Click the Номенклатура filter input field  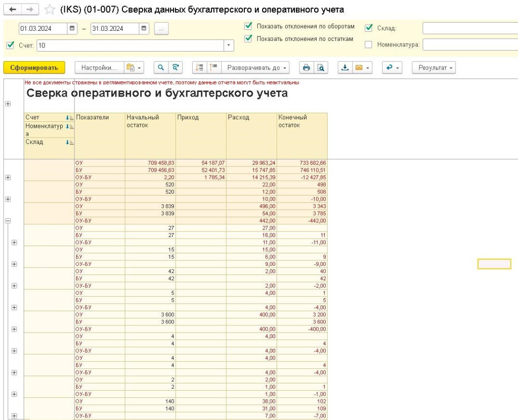tap(470, 44)
